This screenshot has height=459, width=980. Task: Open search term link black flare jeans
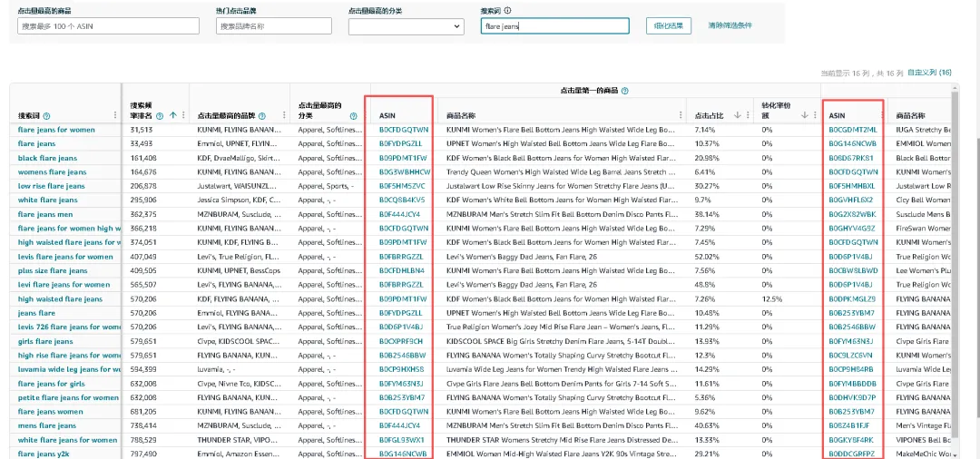coord(47,158)
